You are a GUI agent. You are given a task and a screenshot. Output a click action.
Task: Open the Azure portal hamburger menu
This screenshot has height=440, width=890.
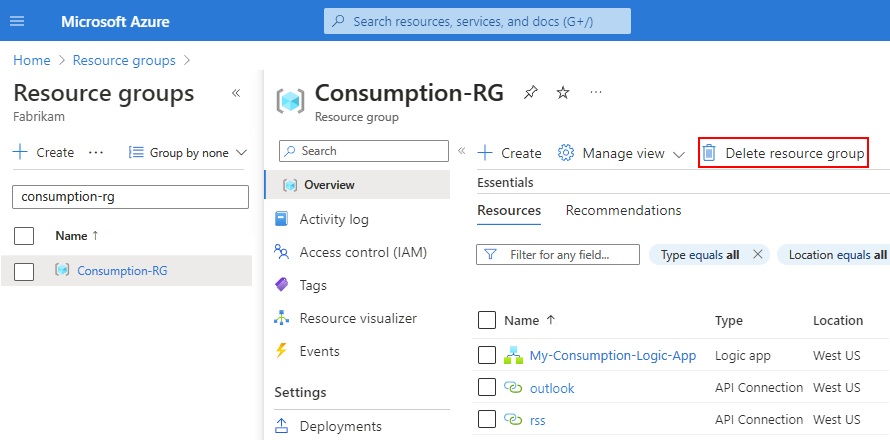tap(16, 21)
